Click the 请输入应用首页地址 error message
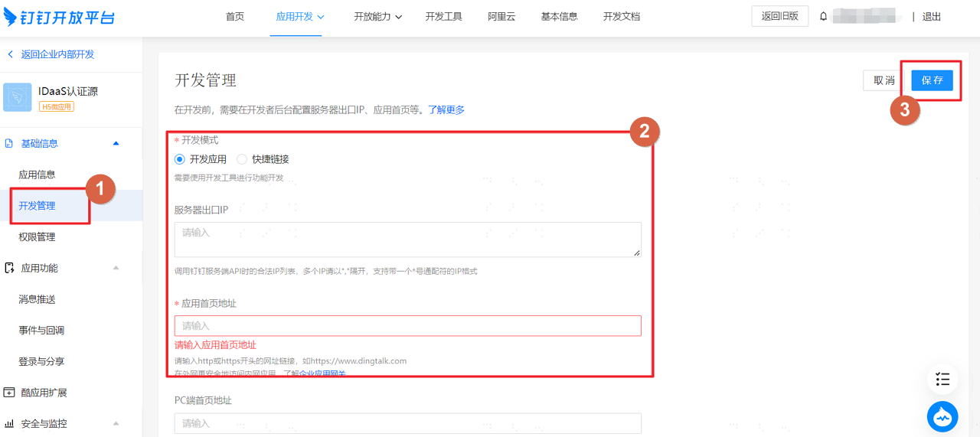The image size is (980, 437). [215, 345]
